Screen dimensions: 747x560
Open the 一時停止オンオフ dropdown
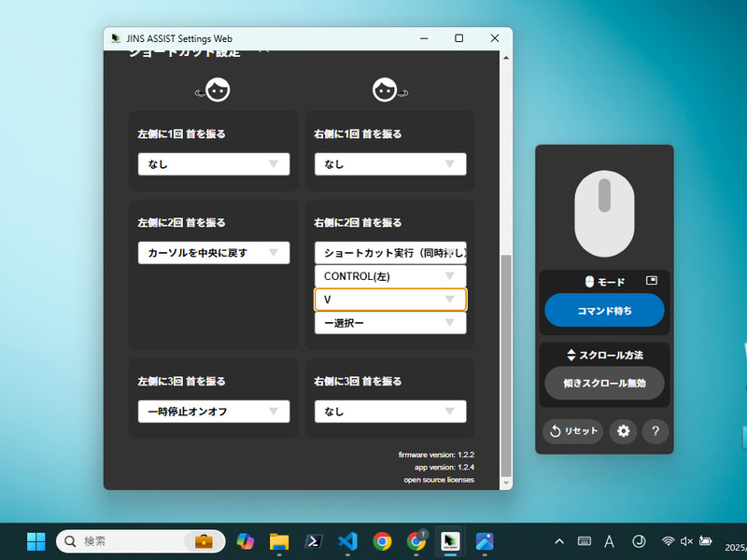click(213, 411)
